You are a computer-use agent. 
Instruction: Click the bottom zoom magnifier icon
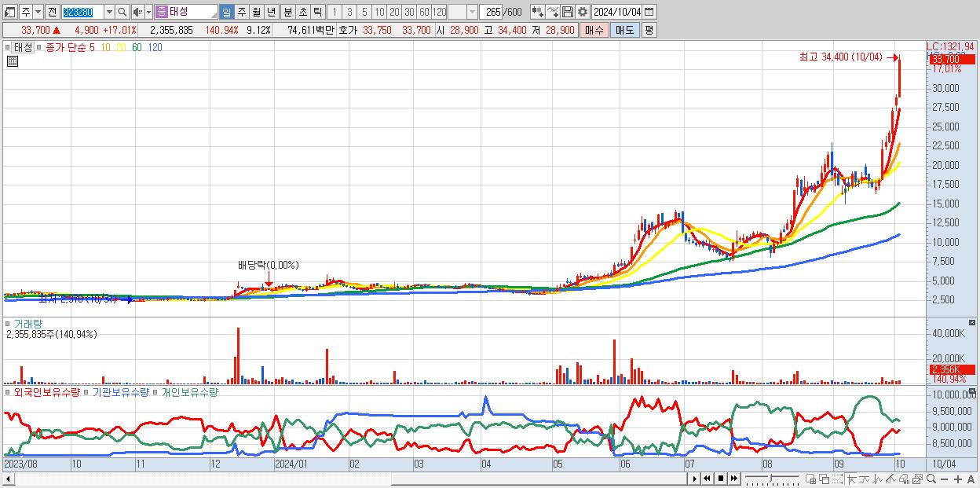(931, 479)
